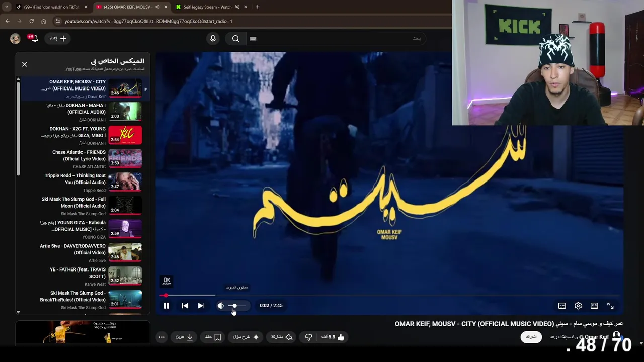Select 'Ski Mask The Slump God - Full Moon'
Screen dimensions: 644x362
coord(73,203)
